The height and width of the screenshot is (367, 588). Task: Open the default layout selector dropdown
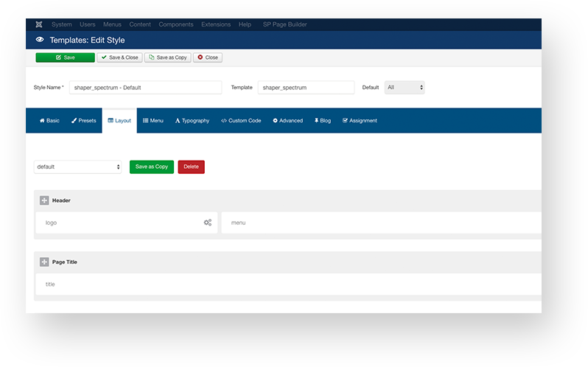point(77,167)
